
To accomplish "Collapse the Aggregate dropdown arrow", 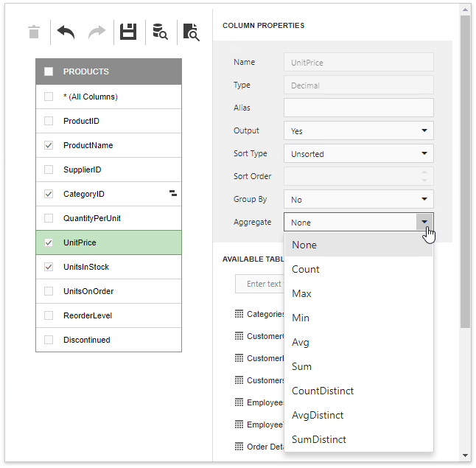I will (424, 222).
